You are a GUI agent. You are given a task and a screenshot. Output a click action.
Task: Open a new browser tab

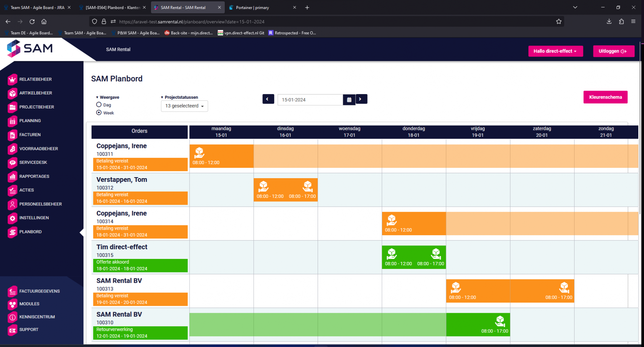click(x=307, y=7)
